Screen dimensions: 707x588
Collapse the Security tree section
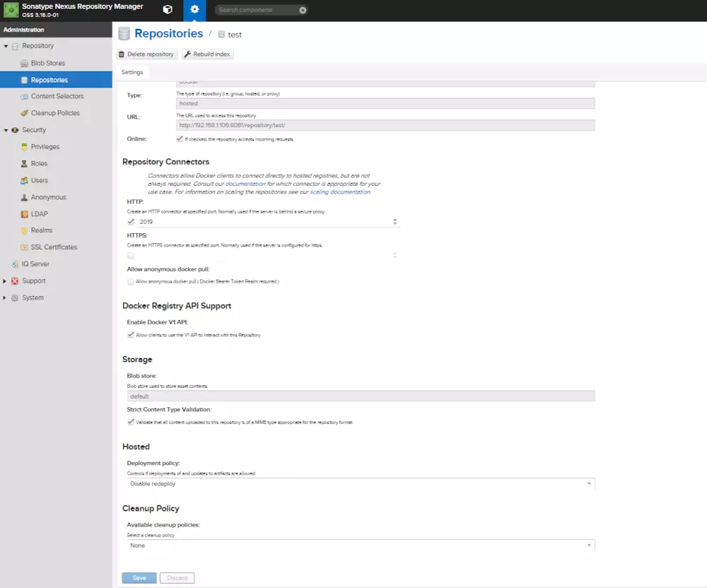pyautogui.click(x=6, y=130)
